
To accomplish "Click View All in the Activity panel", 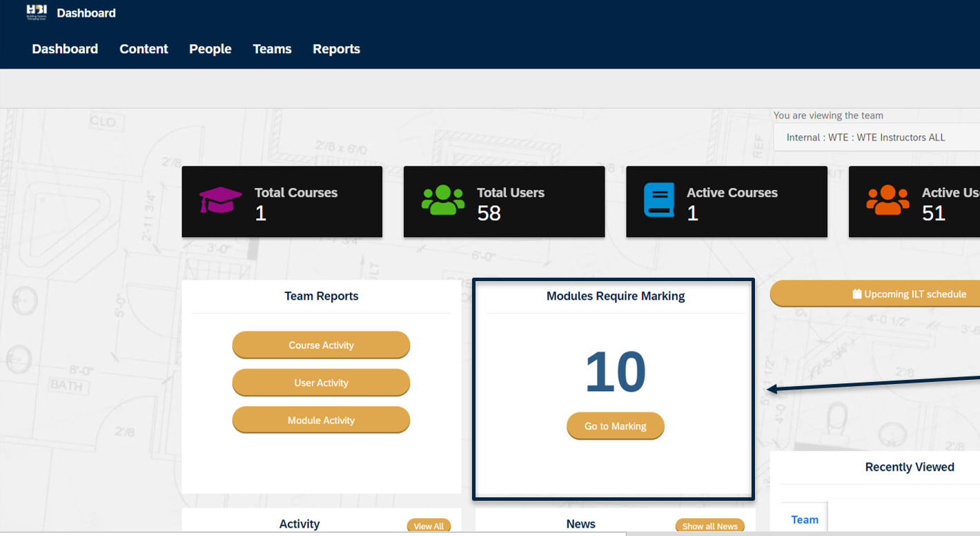I will point(429,526).
